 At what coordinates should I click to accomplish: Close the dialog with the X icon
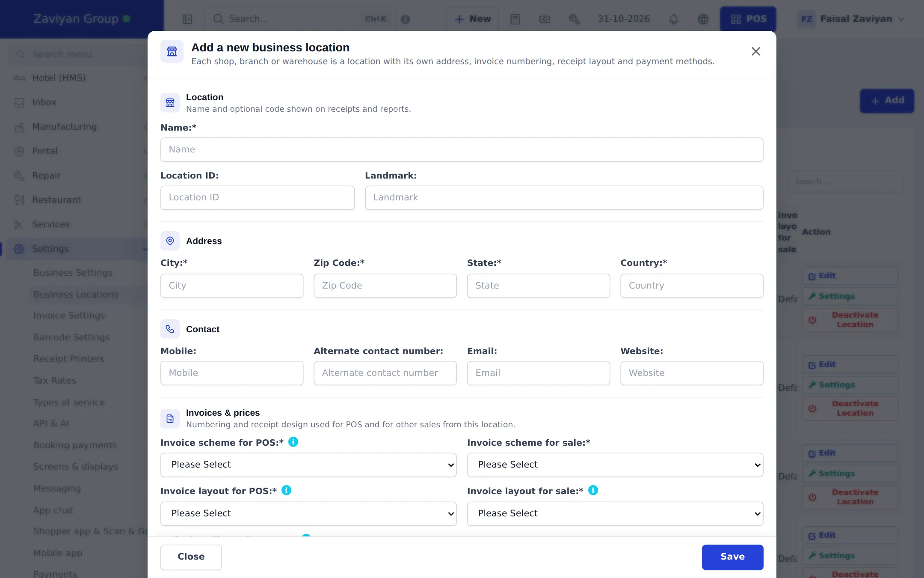click(756, 51)
